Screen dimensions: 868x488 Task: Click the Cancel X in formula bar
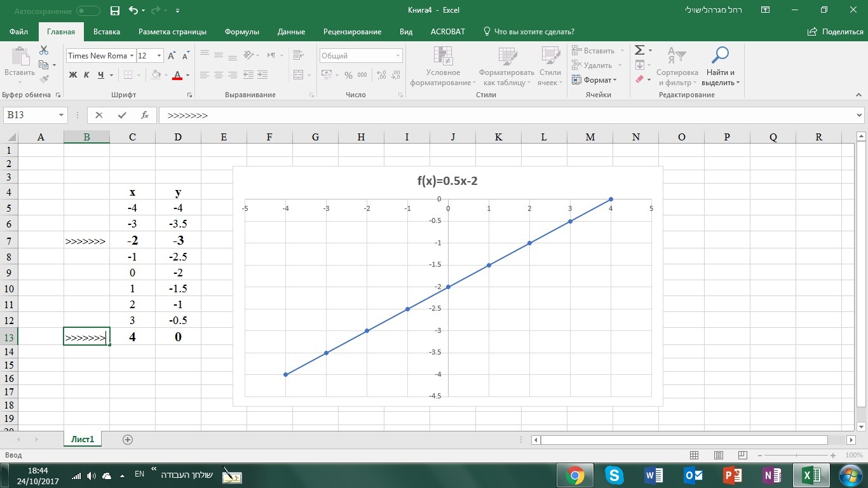[x=98, y=115]
